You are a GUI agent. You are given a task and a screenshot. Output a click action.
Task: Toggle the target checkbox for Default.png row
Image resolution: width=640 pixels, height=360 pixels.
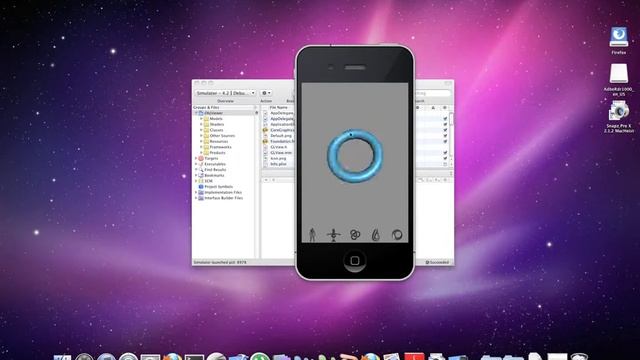pos(445,136)
